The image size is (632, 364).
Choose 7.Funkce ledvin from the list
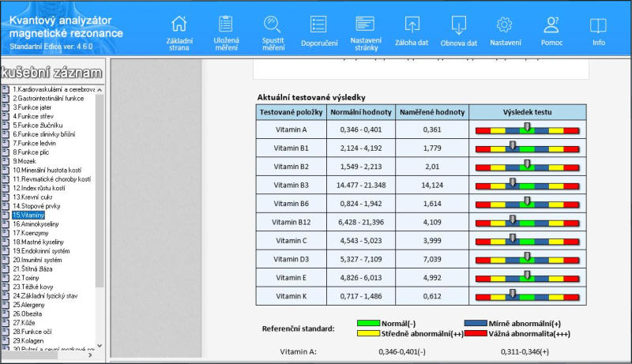36,143
